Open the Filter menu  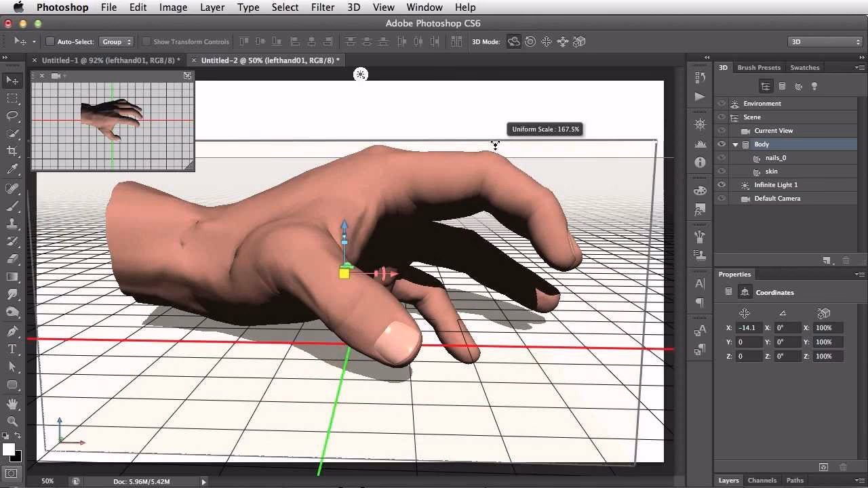click(323, 7)
